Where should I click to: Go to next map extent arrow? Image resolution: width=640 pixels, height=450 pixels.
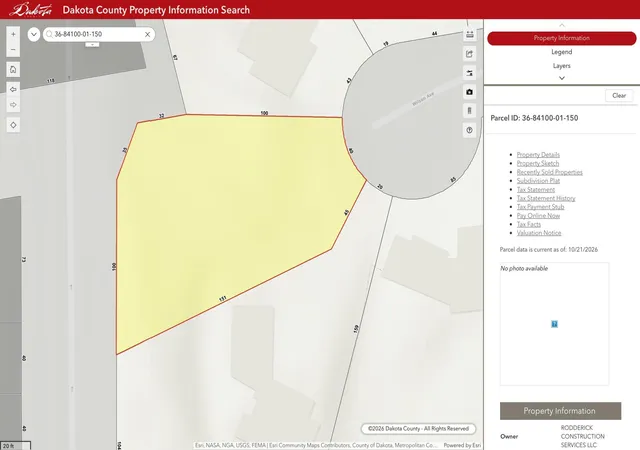click(x=13, y=105)
